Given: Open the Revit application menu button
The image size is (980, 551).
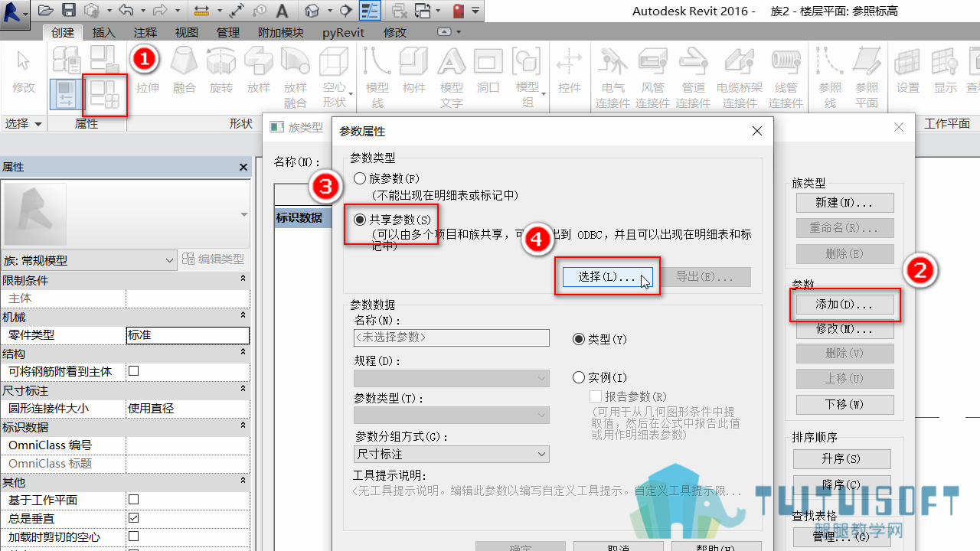Looking at the screenshot, I should pyautogui.click(x=14, y=12).
